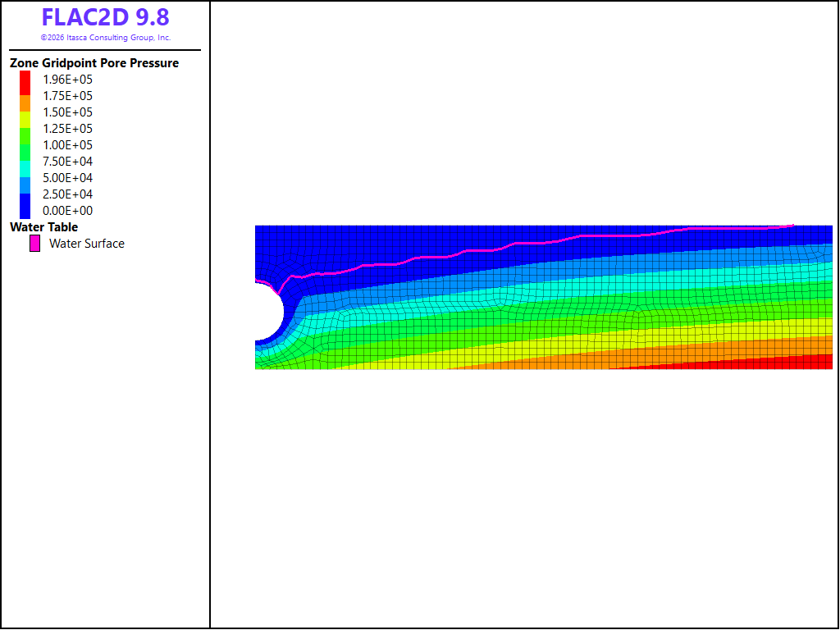The height and width of the screenshot is (630, 840).
Task: Click the Water Table legend heading
Action: tap(44, 227)
